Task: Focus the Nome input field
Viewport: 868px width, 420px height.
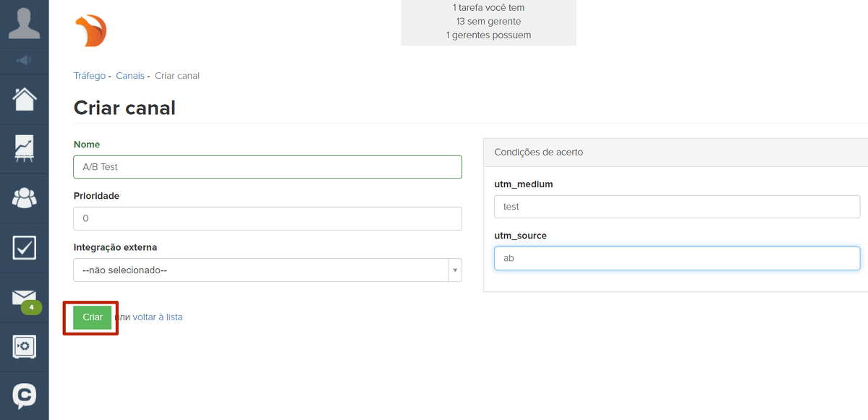Action: click(x=267, y=167)
